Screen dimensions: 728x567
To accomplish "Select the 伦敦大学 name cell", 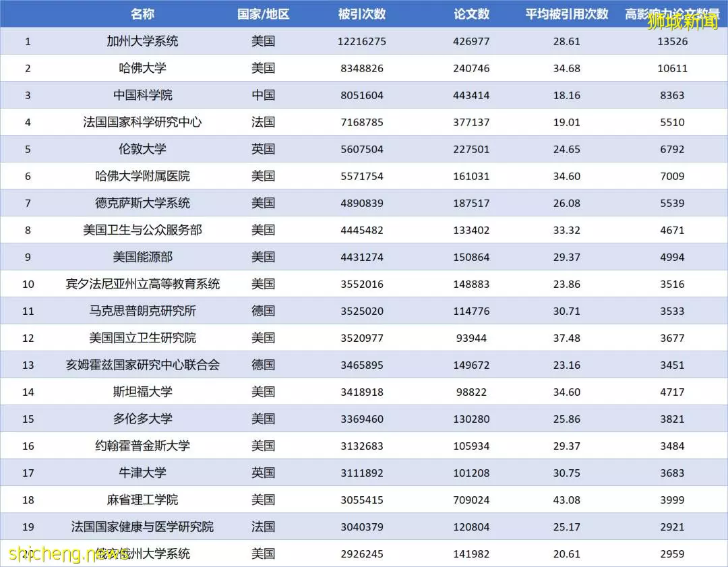I will click(142, 149).
